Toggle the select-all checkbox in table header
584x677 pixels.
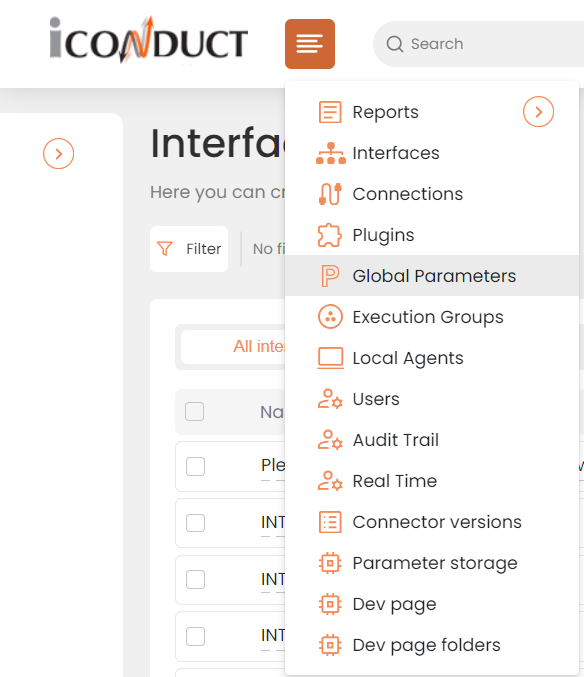click(194, 411)
